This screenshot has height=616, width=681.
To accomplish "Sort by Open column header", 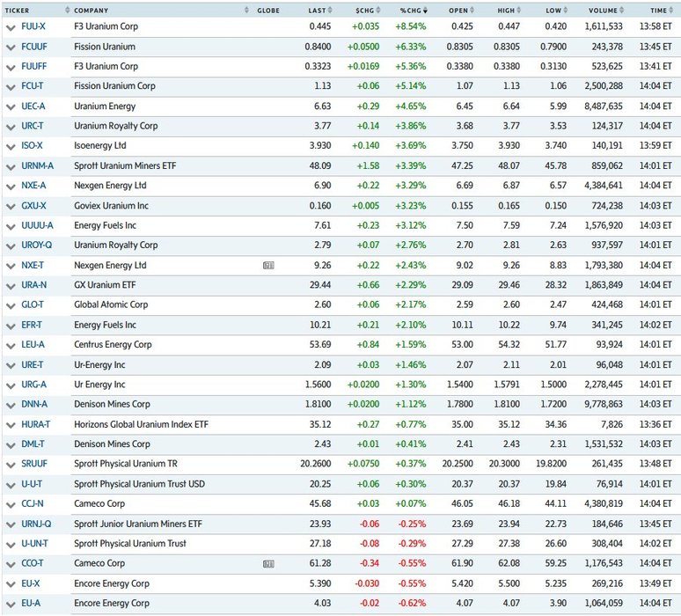I will click(461, 10).
